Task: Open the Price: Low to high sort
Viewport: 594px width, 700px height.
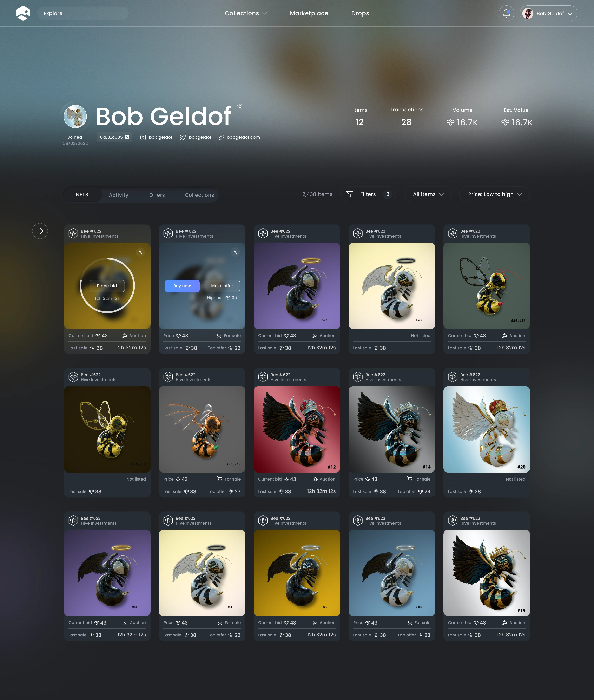Action: click(x=494, y=194)
